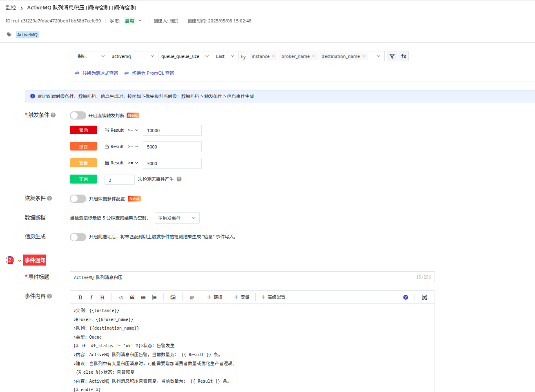Click the orange 重要 level badge

tap(83, 146)
